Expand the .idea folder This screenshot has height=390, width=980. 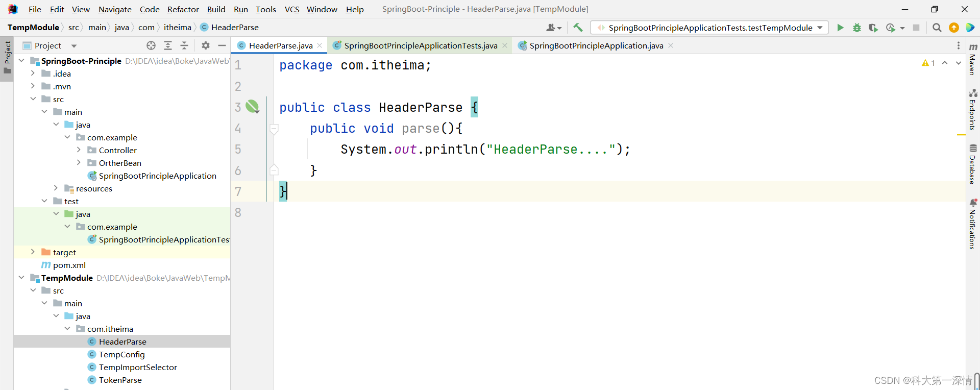[33, 74]
